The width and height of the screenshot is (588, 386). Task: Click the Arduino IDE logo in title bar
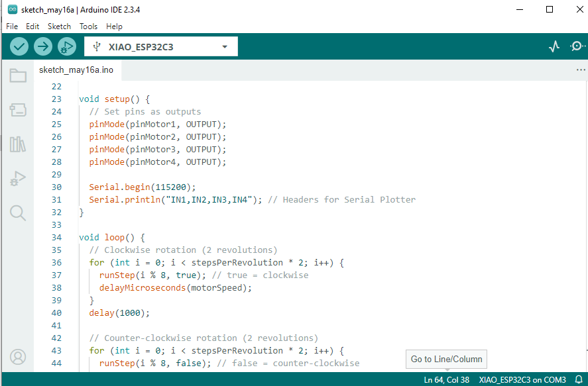(x=13, y=10)
